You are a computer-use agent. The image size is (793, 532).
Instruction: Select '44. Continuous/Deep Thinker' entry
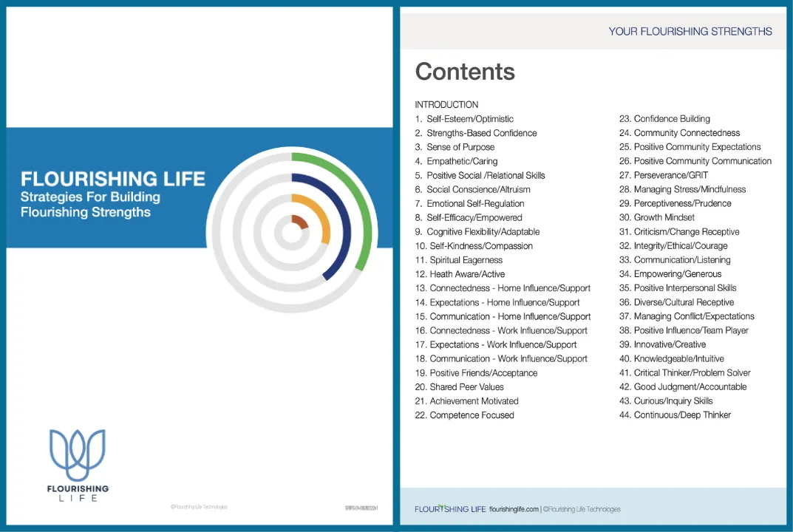click(x=675, y=415)
